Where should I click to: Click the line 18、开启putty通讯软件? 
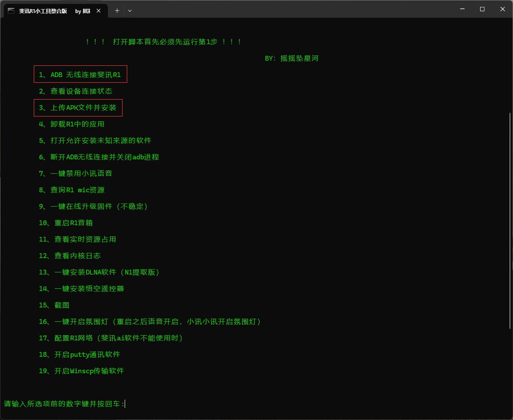(80, 355)
